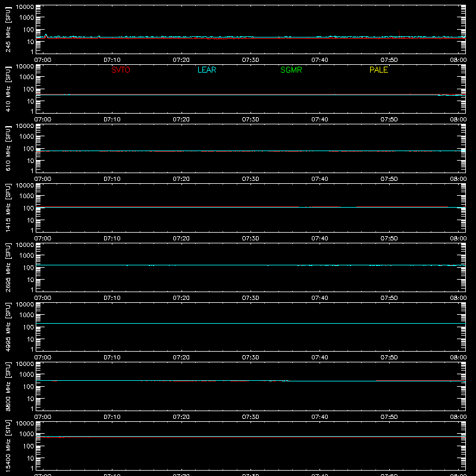Select the 1415 MHz [SFU] axis title

click(x=8, y=208)
